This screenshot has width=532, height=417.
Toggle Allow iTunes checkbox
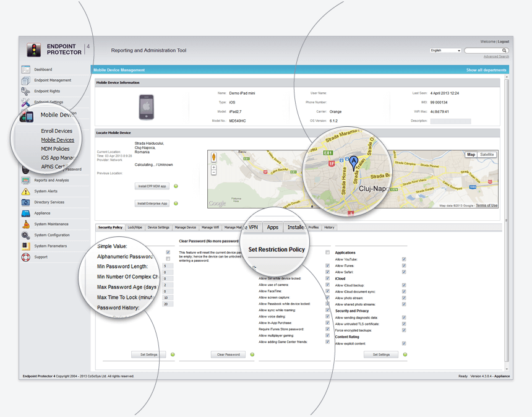(x=404, y=265)
